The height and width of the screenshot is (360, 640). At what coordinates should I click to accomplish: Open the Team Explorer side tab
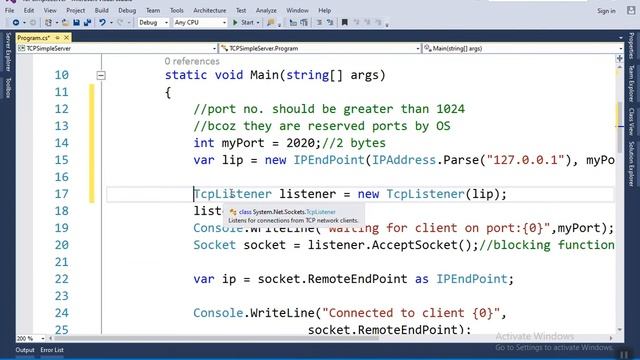631,83
